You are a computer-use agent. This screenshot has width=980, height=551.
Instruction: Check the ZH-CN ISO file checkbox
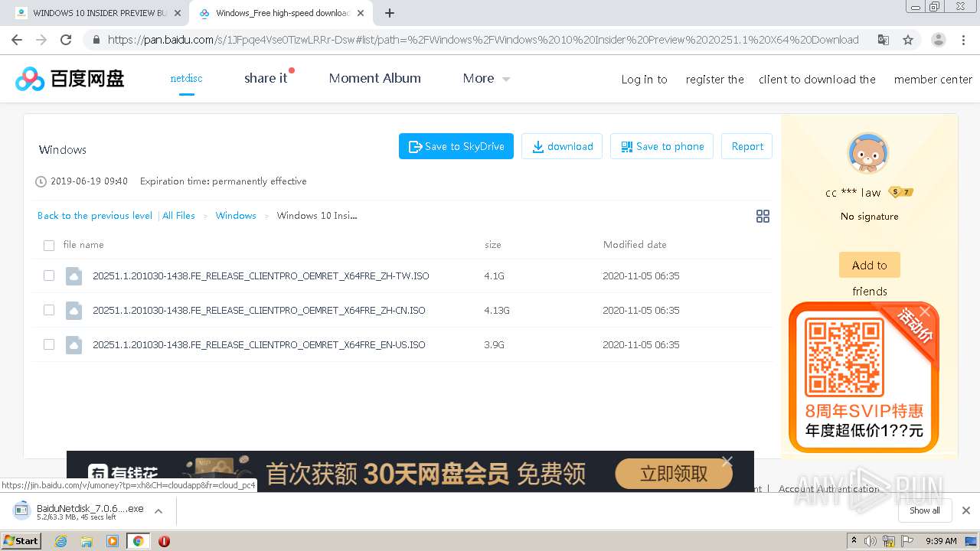(49, 310)
